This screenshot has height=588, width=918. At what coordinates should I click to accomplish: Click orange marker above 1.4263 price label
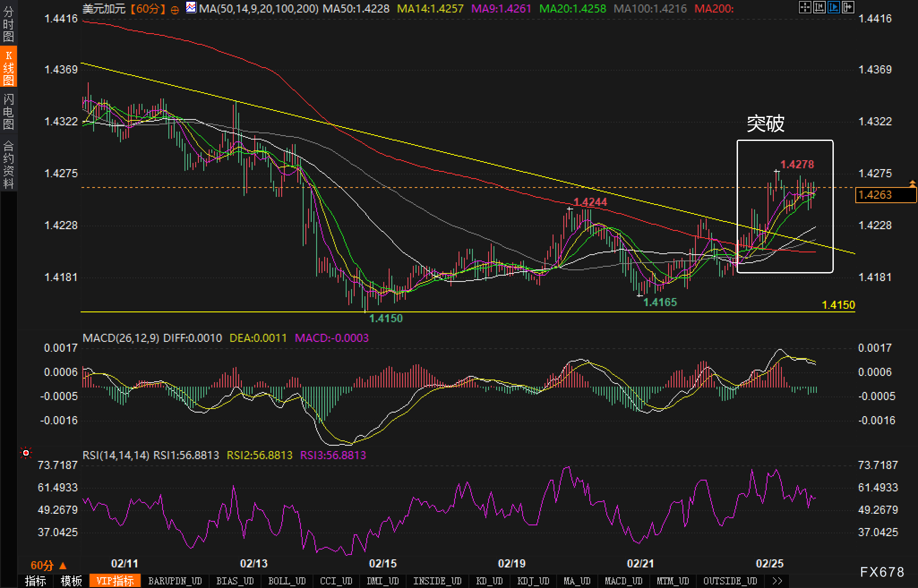coord(912,183)
